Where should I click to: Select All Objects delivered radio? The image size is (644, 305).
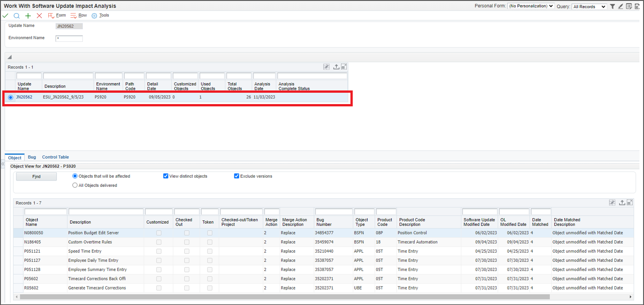75,185
